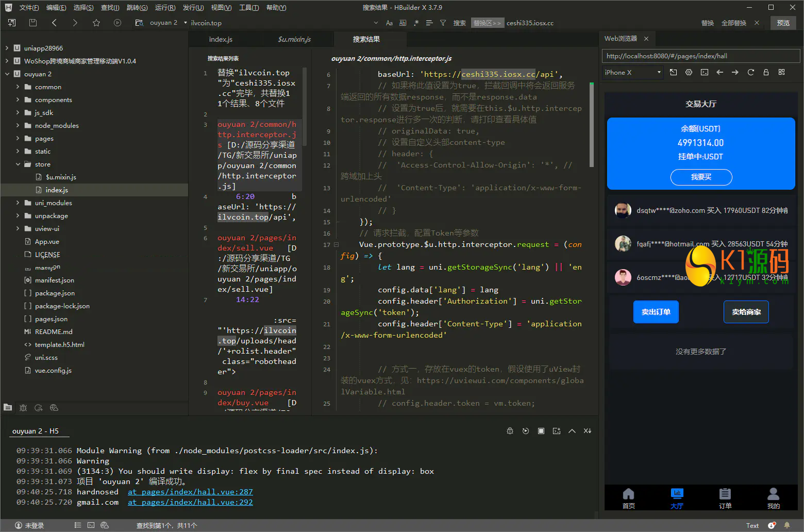The image size is (804, 532).
Task: Click the localhost URL address field
Action: (x=700, y=56)
